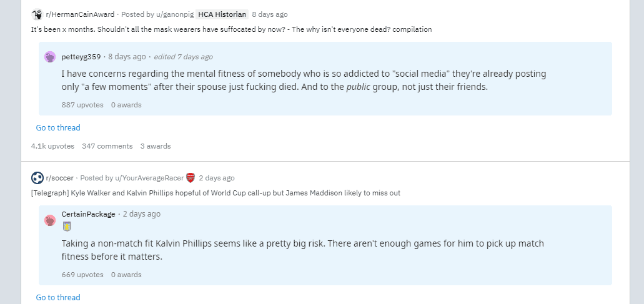The height and width of the screenshot is (304, 644).
Task: Open CertainPackage's username link
Action: [x=89, y=214]
